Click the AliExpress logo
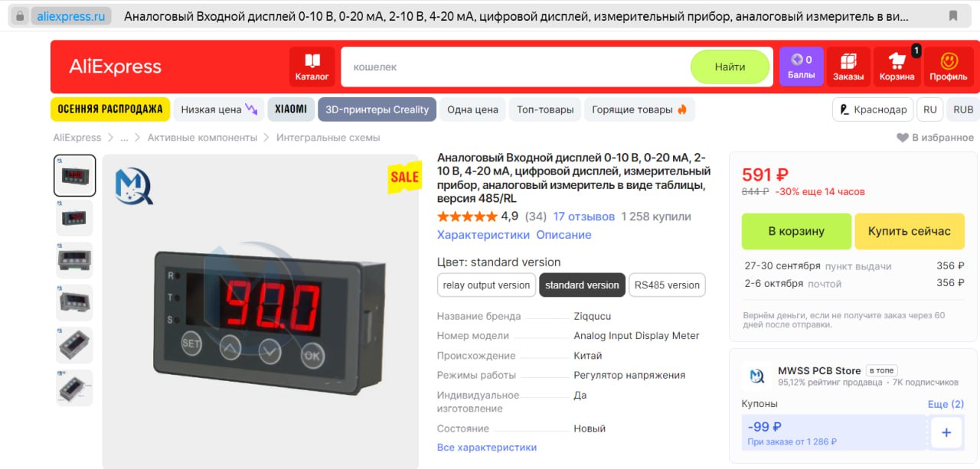The width and height of the screenshot is (980, 469). (x=116, y=67)
